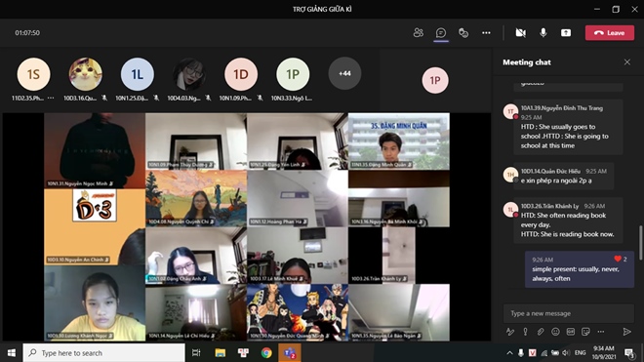Screen dimensions: 644x362
Task: Open the Windows notification center
Action: click(x=629, y=353)
